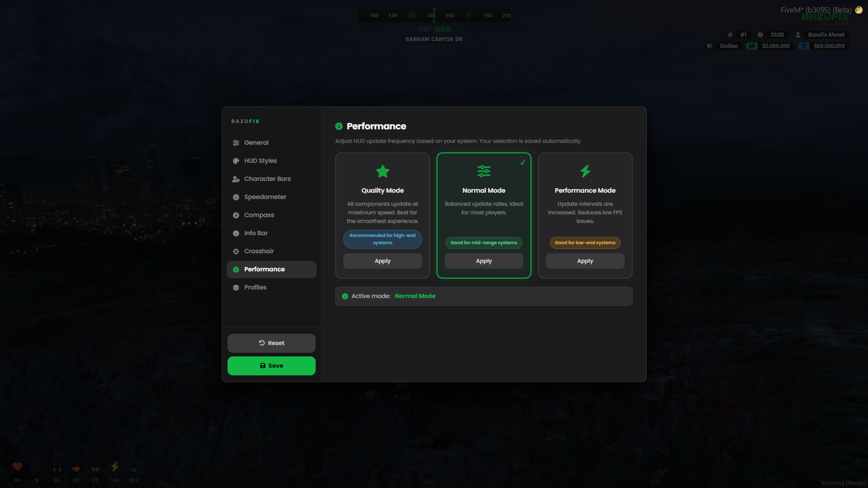Click the Quality Mode card title
Image resolution: width=868 pixels, height=488 pixels.
click(x=383, y=190)
